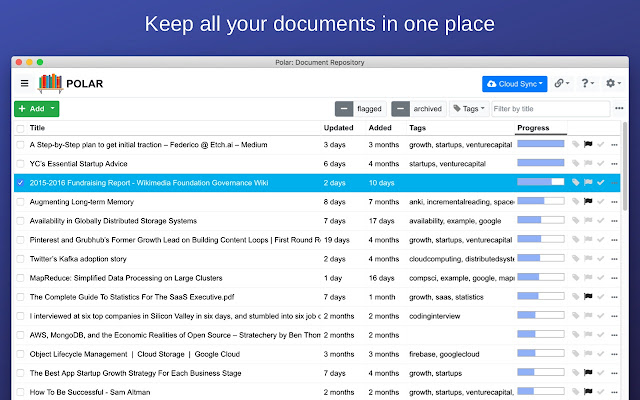The height and width of the screenshot is (400, 640).
Task: Flag the 2015-2016 Fundraising Report row
Action: pos(588,182)
